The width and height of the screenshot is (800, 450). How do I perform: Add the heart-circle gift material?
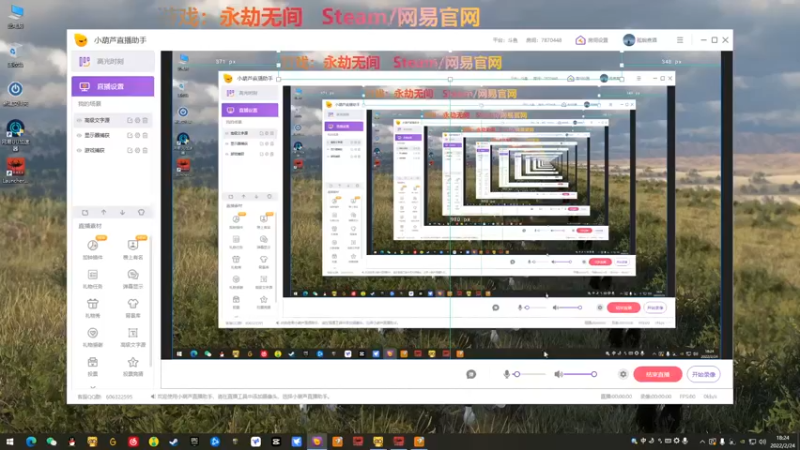click(x=92, y=337)
